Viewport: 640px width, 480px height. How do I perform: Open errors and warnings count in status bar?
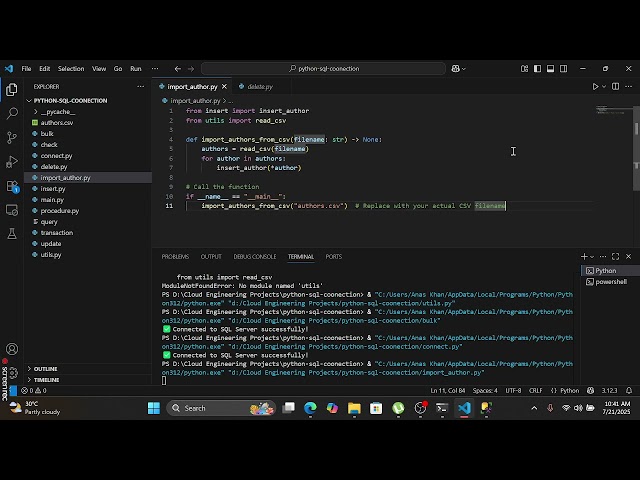pyautogui.click(x=33, y=391)
